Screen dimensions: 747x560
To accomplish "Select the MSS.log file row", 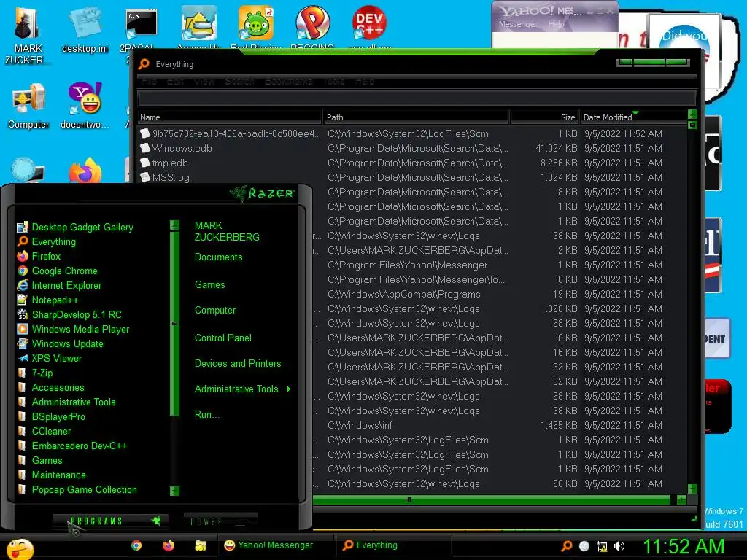I will click(x=171, y=178).
